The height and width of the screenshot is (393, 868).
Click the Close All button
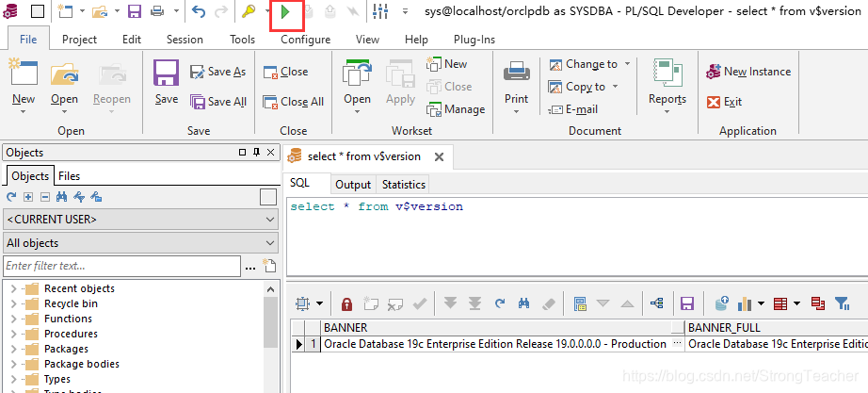coord(294,102)
